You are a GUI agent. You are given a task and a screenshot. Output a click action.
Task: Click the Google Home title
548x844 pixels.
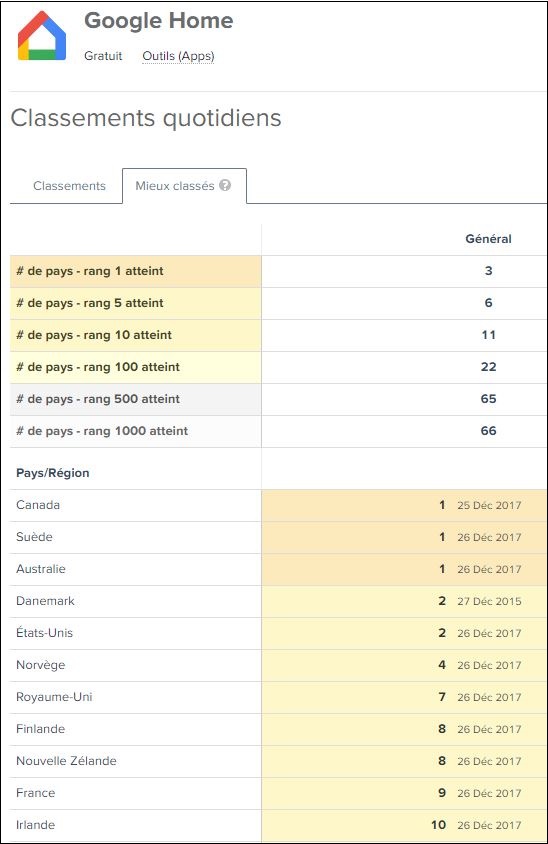[x=159, y=20]
